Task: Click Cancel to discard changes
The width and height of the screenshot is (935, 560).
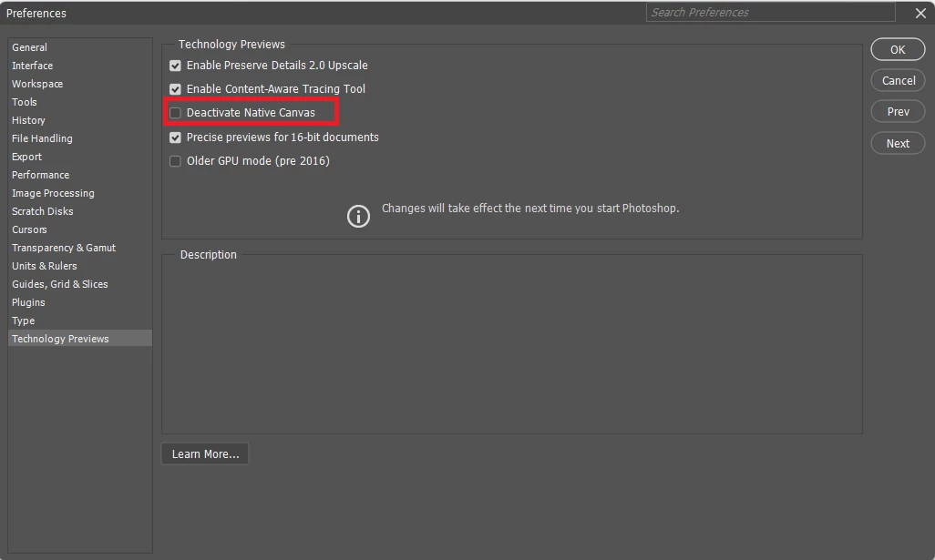Action: [898, 80]
